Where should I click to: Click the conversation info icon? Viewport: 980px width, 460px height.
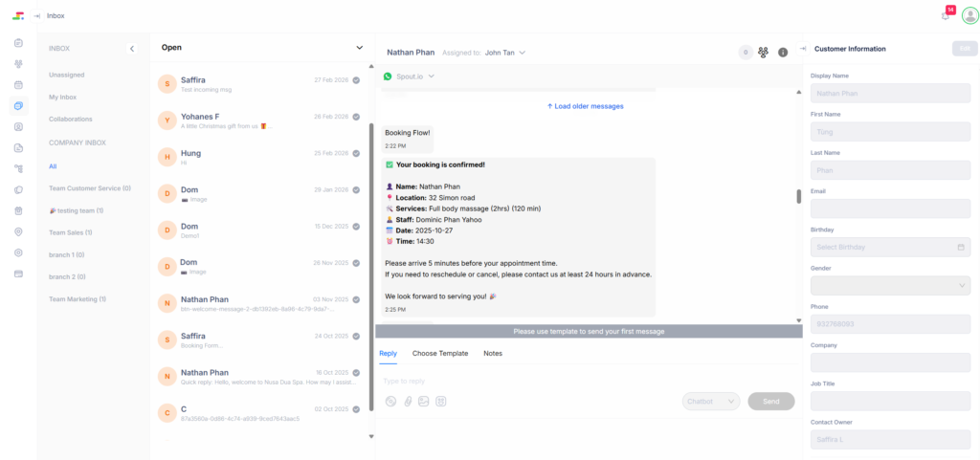[x=783, y=53]
